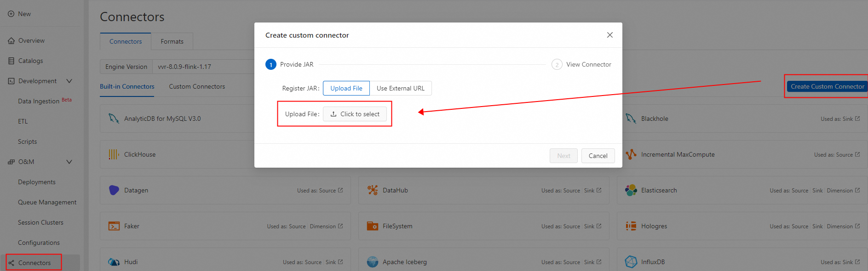The width and height of the screenshot is (868, 271).
Task: Click the Catalogs sidebar icon
Action: coord(11,61)
